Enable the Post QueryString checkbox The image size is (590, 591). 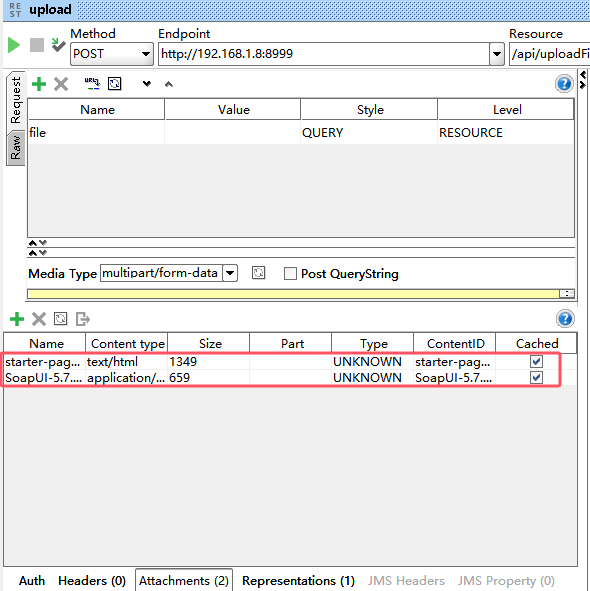(x=290, y=274)
